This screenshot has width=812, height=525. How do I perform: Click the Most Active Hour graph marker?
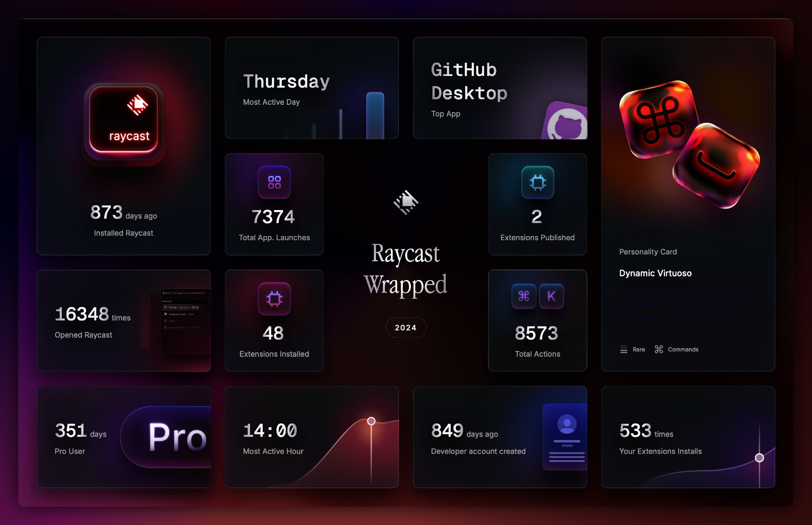pos(371,421)
